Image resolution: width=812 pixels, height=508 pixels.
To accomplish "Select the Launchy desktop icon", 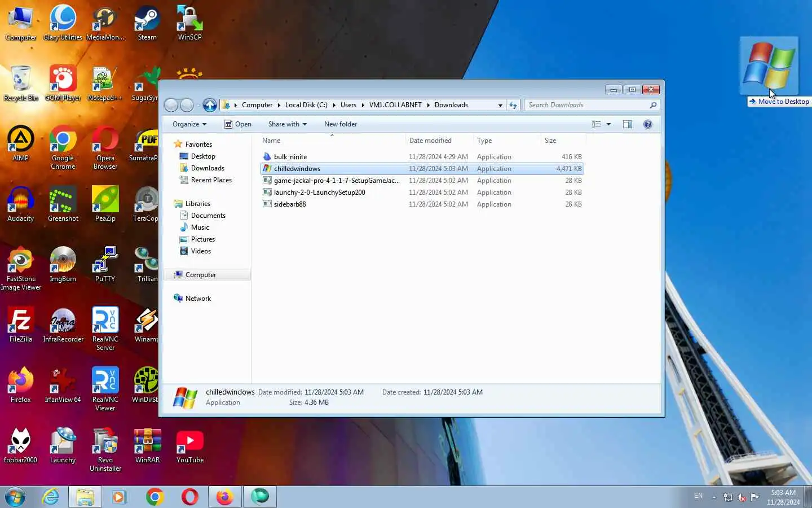I will [63, 446].
